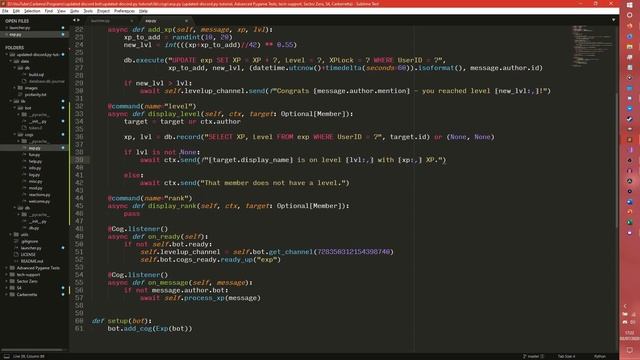
Task: Click the next tab arrow
Action: pos(78,20)
